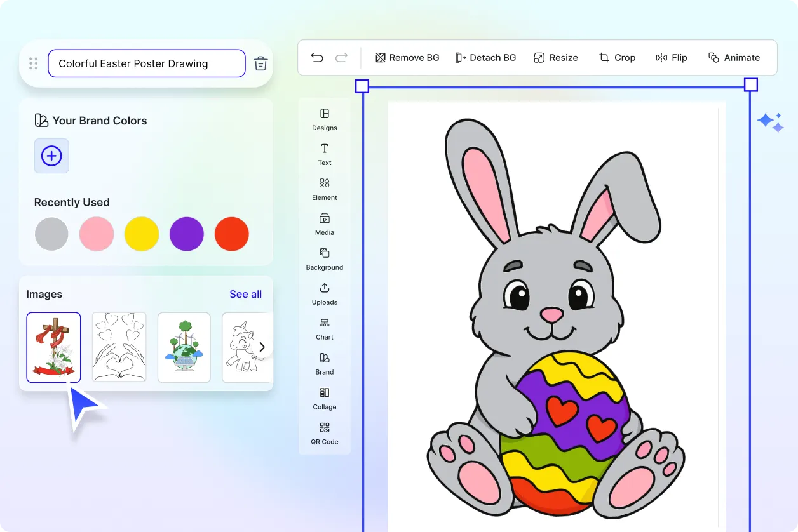
Task: Crop the bunny image
Action: tap(617, 57)
